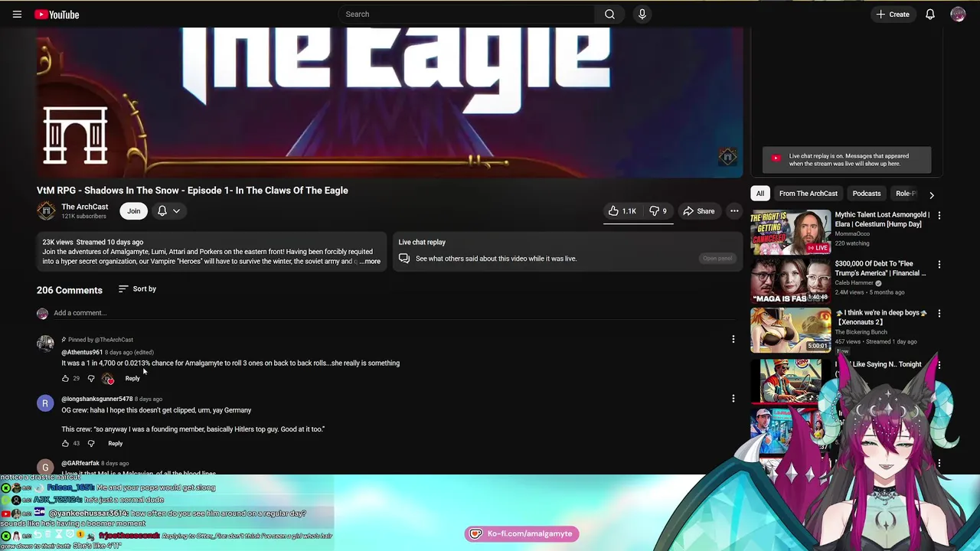Viewport: 980px width, 551px height.
Task: Dislike the longshanksgunner5478 comment
Action: 91,443
